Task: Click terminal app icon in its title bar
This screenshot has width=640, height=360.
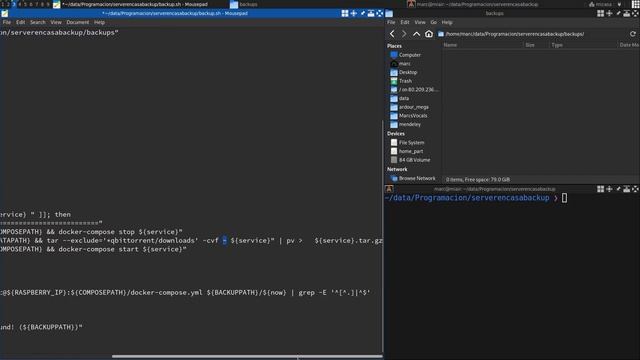Action: pyautogui.click(x=389, y=189)
